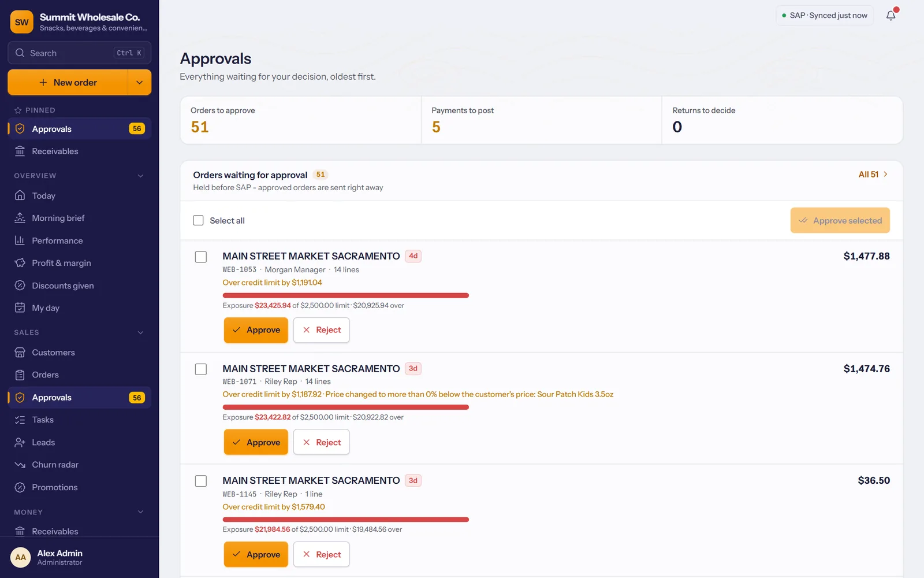The width and height of the screenshot is (924, 578).
Task: Click the Tasks checklist icon
Action: [20, 420]
